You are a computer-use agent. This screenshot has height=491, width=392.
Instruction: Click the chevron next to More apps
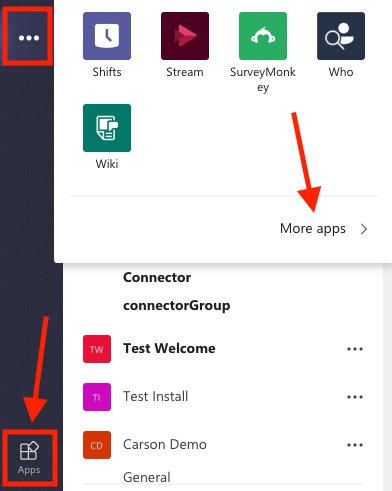click(364, 229)
